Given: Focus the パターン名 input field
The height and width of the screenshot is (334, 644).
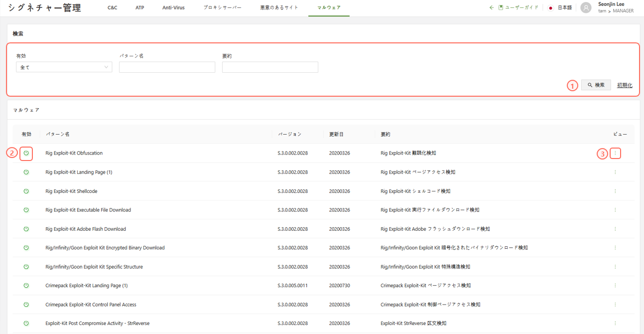Looking at the screenshot, I should pos(167,67).
